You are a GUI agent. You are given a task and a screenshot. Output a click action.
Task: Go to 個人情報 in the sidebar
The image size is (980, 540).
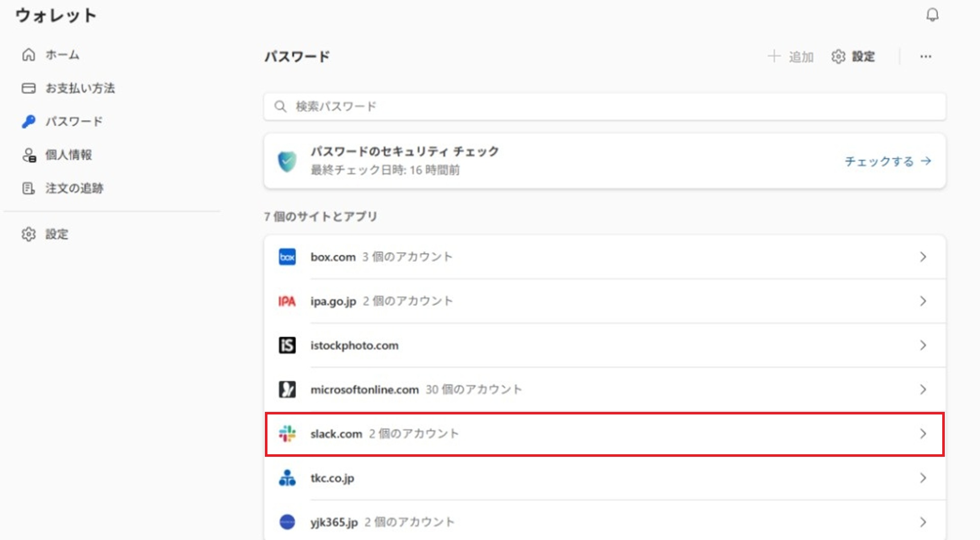click(x=68, y=155)
